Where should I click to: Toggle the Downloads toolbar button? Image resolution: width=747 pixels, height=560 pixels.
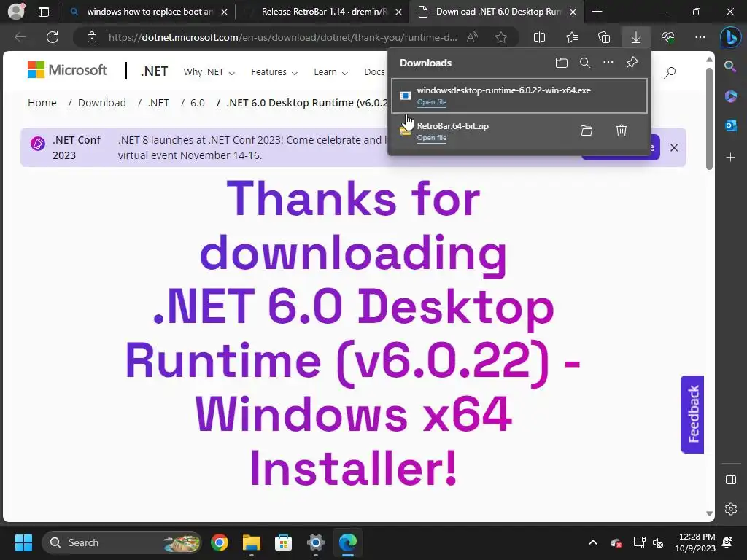pos(636,37)
